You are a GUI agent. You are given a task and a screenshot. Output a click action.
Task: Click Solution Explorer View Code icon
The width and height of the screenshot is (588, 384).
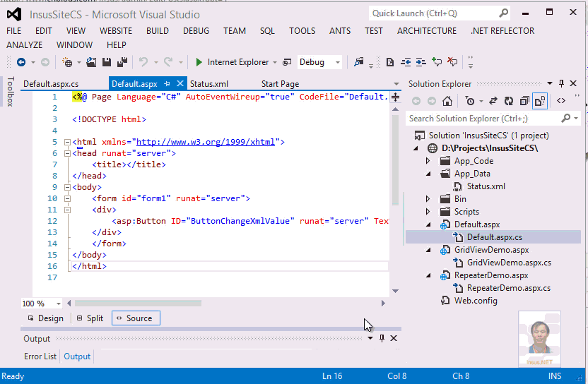(561, 101)
